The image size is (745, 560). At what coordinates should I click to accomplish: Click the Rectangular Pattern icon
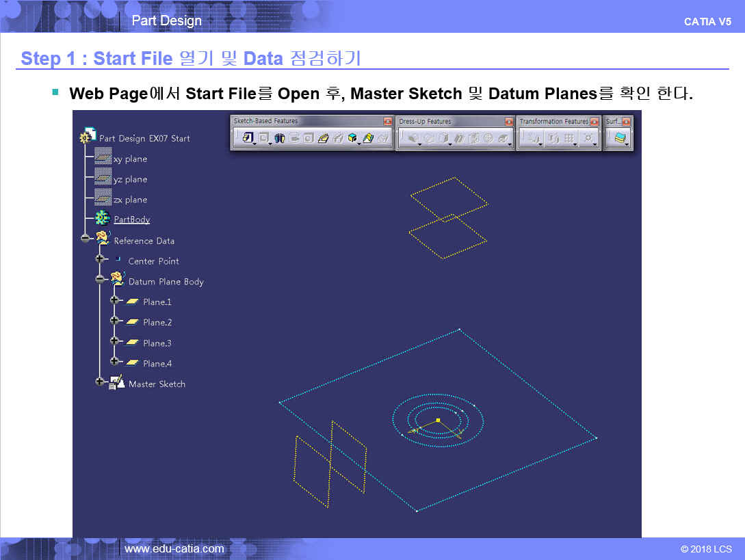point(568,138)
